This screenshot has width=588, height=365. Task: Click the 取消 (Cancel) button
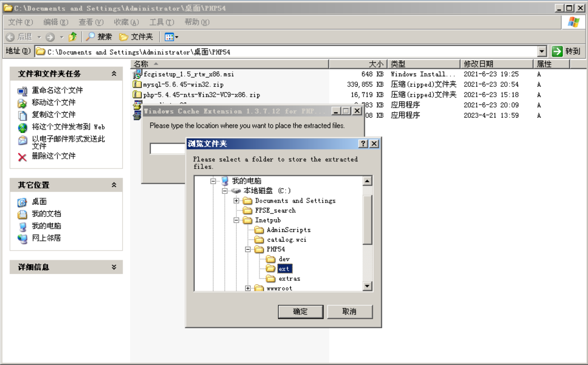(350, 312)
